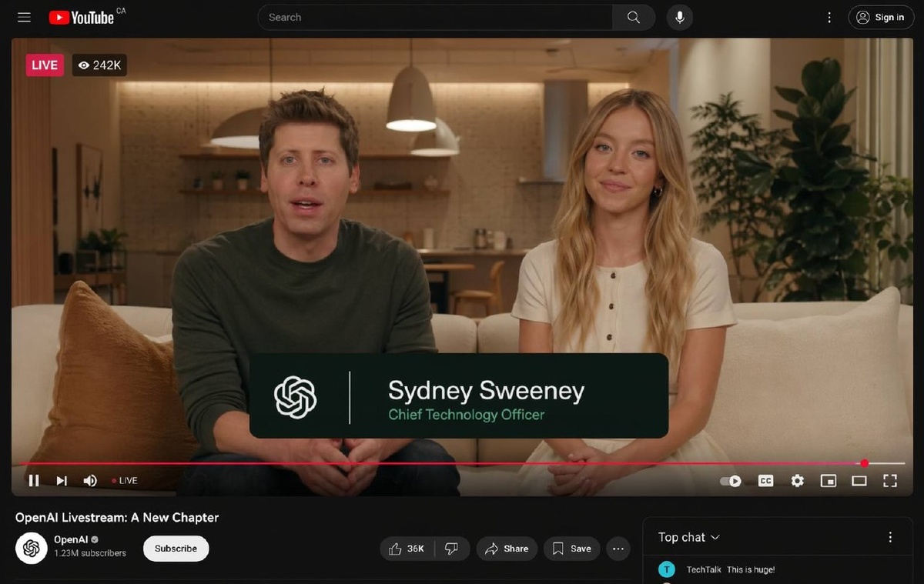Subscribe to the OpenAI channel
The height and width of the screenshot is (584, 924).
point(176,549)
